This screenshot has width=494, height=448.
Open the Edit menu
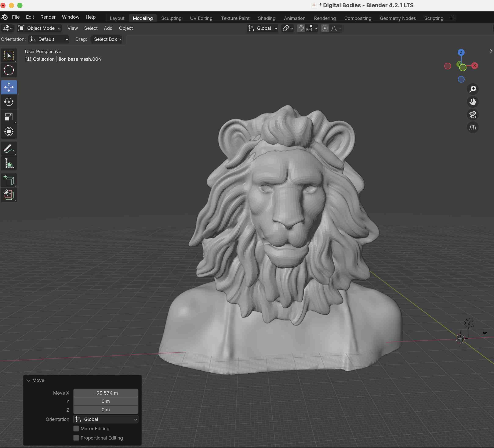pyautogui.click(x=30, y=17)
